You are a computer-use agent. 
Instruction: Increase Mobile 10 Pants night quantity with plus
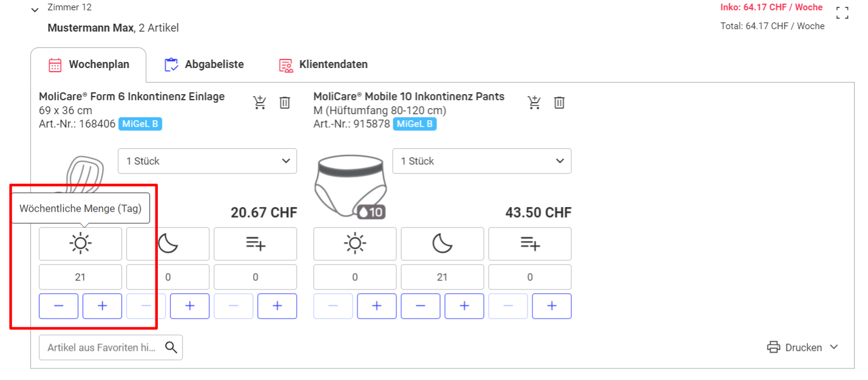click(x=464, y=306)
